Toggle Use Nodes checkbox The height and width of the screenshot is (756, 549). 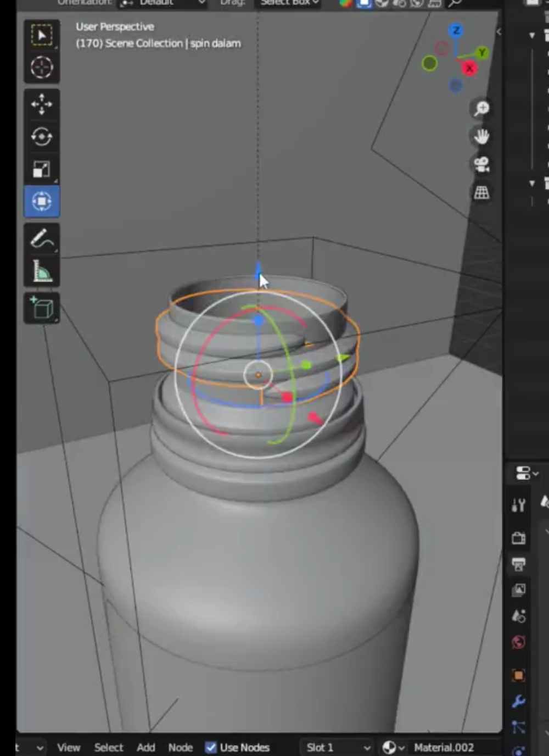211,747
